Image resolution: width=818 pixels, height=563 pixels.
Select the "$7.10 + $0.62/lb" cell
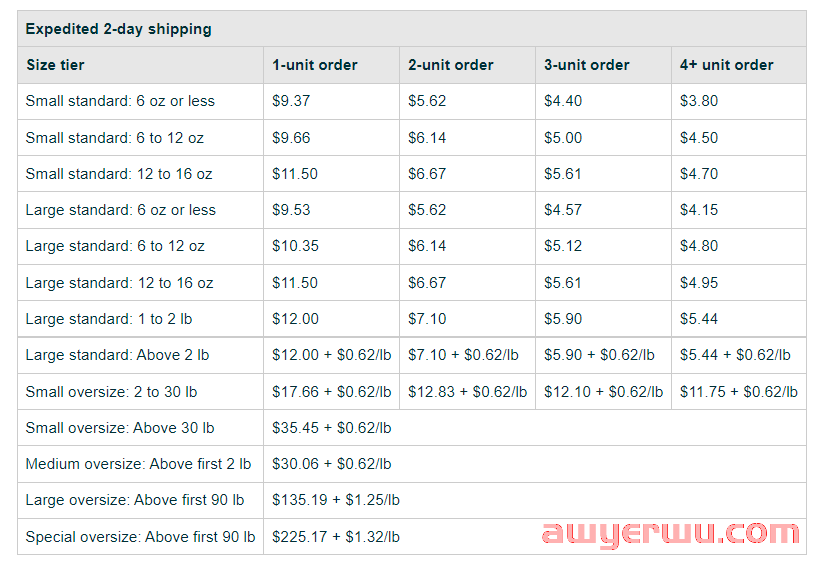[x=463, y=355]
